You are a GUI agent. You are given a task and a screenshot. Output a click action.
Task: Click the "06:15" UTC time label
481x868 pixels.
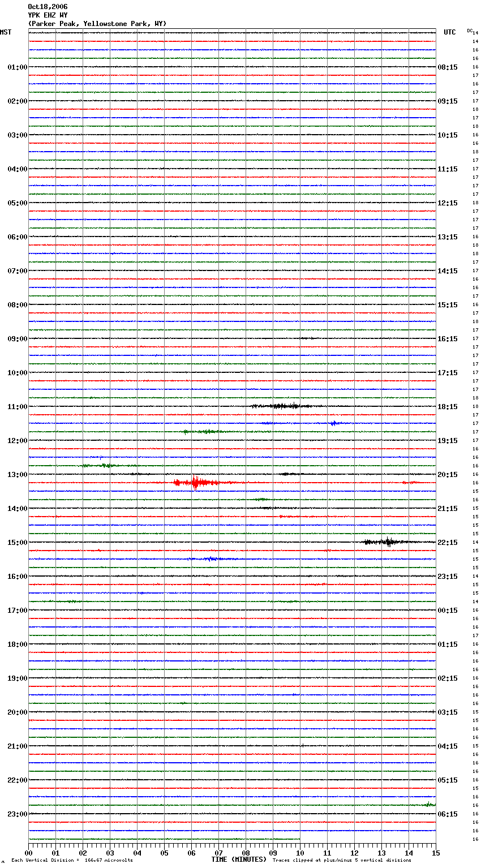point(448,814)
